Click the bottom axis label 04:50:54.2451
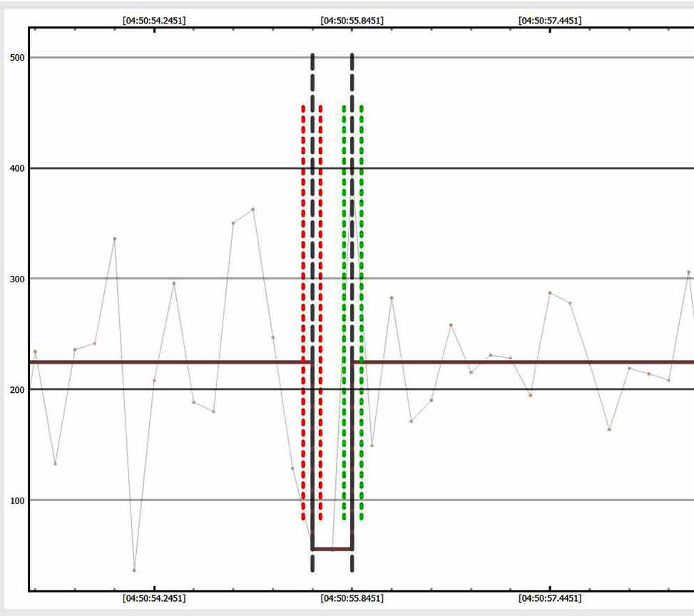Image resolution: width=694 pixels, height=616 pixels. click(154, 598)
